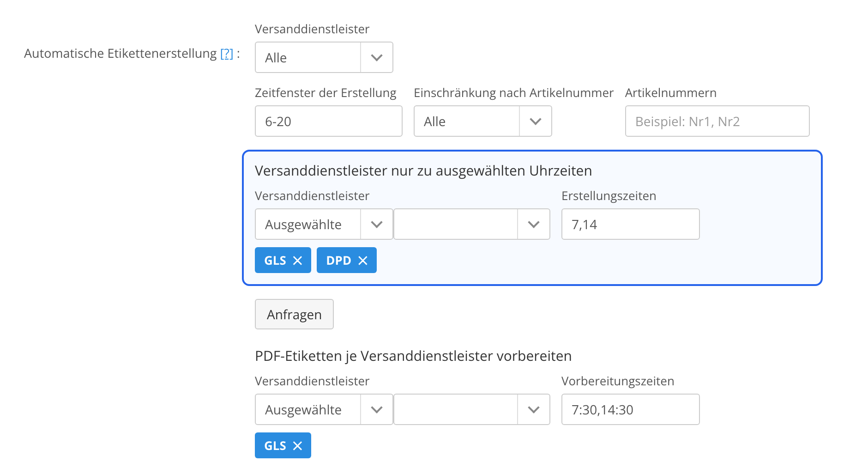Expand Ausgewählte dropdown left of Erstellungszeiten
This screenshot has height=462, width=868.
324,224
